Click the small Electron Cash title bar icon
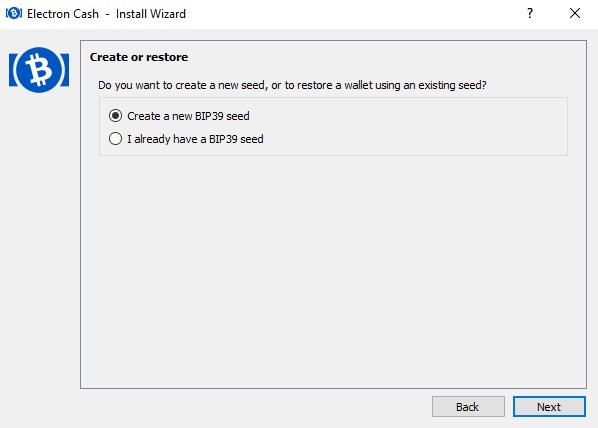The width and height of the screenshot is (598, 428). pos(14,14)
